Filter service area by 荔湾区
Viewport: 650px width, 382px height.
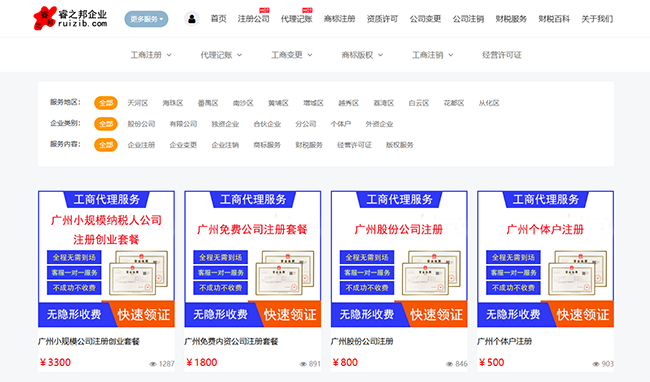tap(384, 103)
